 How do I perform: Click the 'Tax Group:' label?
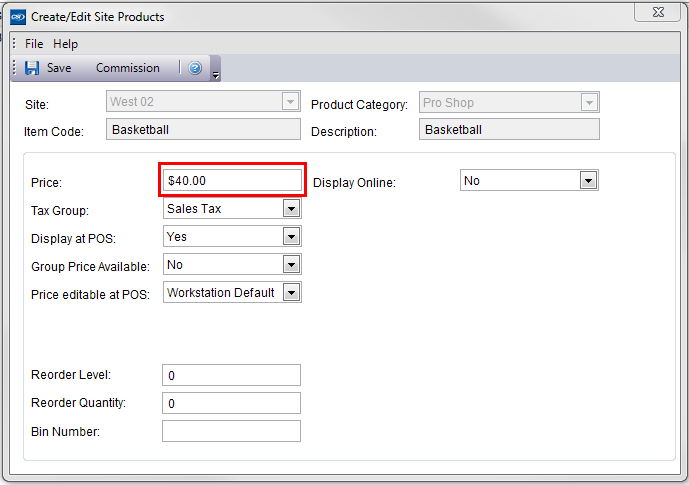60,211
